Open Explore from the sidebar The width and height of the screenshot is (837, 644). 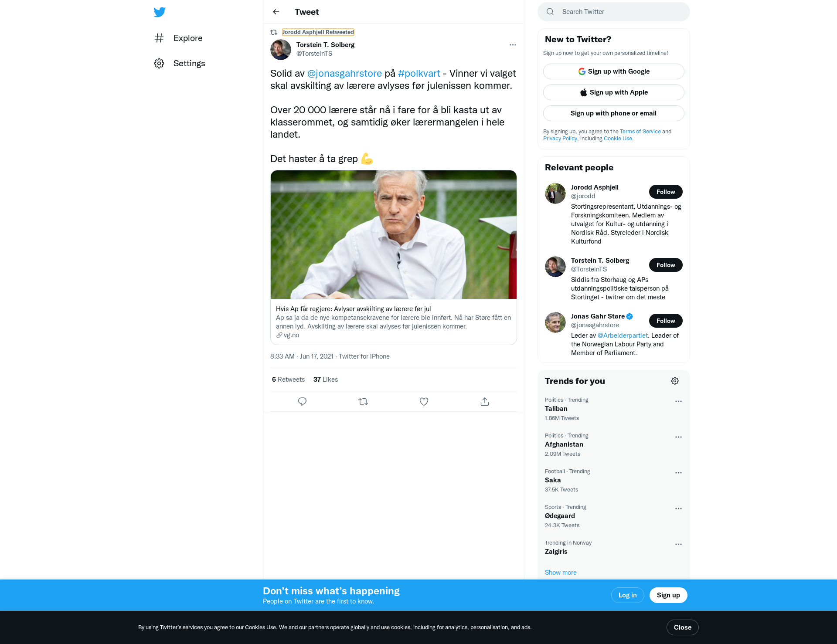179,38
